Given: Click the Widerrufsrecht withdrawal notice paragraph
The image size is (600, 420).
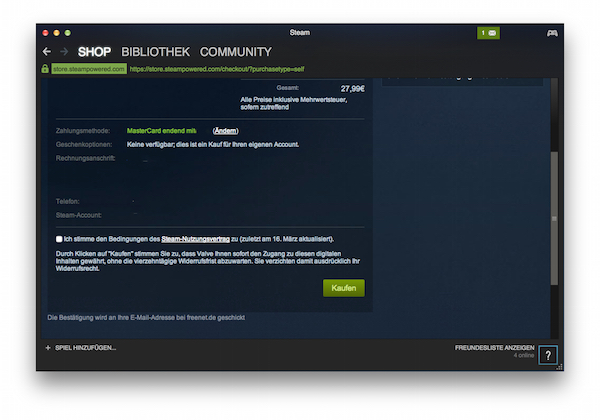Looking at the screenshot, I should 208,261.
